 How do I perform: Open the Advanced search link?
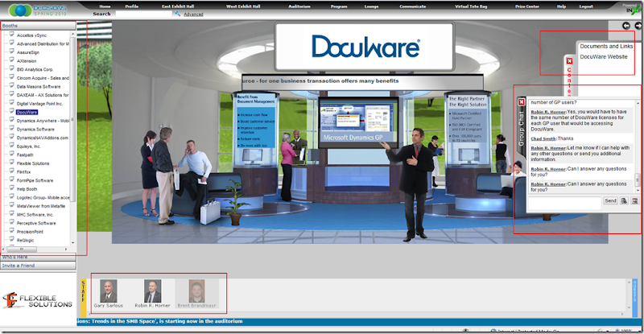[x=193, y=14]
